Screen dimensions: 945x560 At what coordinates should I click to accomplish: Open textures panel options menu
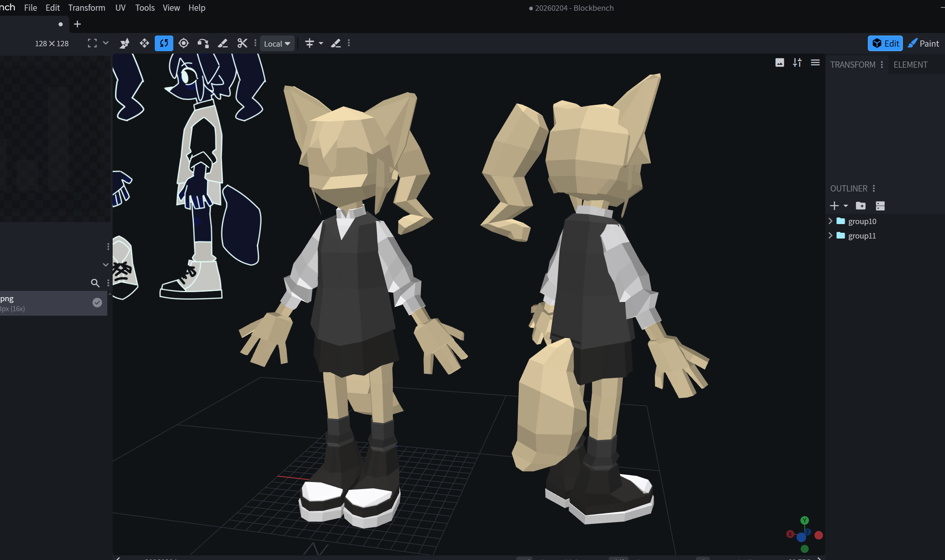click(x=108, y=283)
